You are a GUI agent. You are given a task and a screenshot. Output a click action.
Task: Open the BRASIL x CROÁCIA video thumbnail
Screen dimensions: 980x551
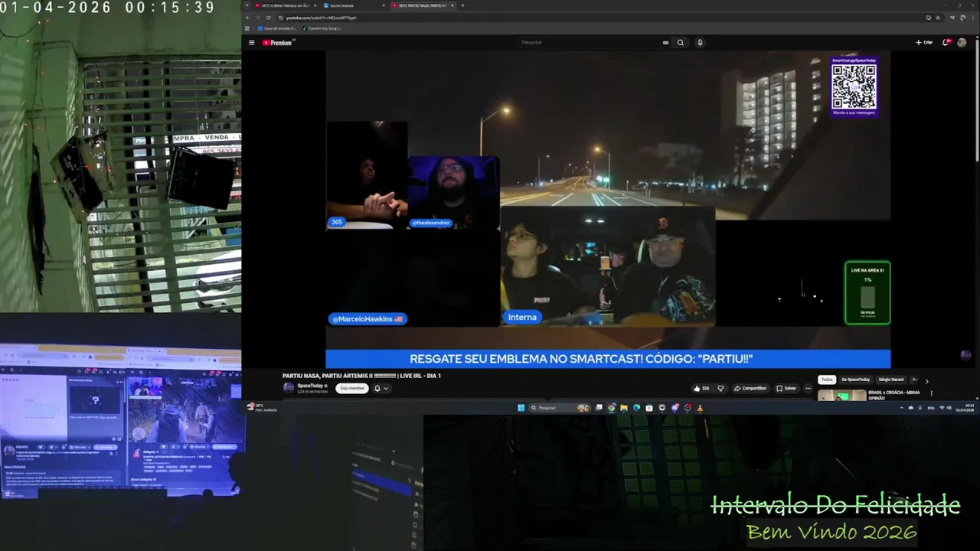tap(841, 396)
